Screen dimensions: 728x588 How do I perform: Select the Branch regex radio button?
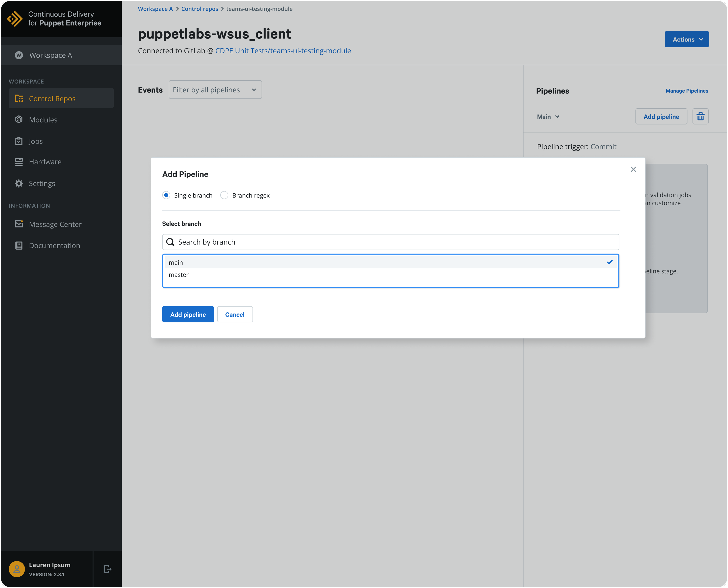point(224,195)
